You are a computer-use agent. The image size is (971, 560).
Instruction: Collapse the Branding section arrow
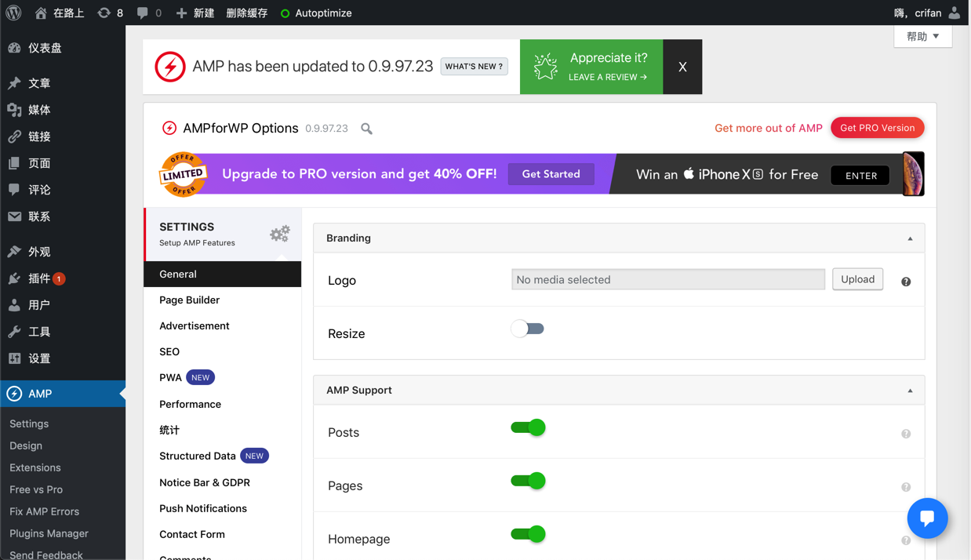(x=910, y=238)
